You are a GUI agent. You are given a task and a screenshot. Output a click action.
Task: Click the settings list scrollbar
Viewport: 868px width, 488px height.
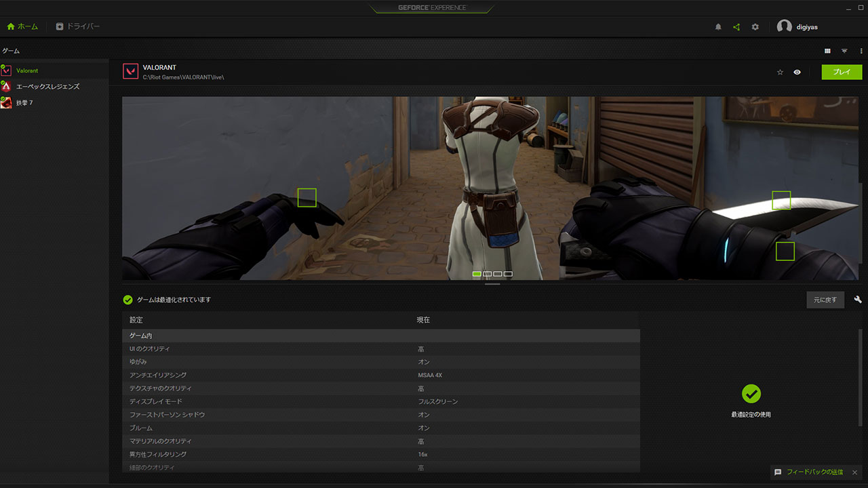point(861,378)
